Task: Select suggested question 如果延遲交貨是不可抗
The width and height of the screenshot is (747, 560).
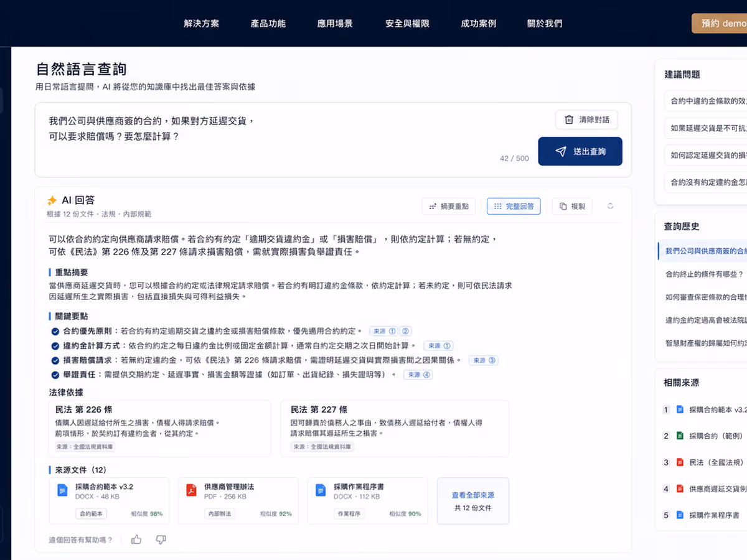Action: tap(705, 129)
